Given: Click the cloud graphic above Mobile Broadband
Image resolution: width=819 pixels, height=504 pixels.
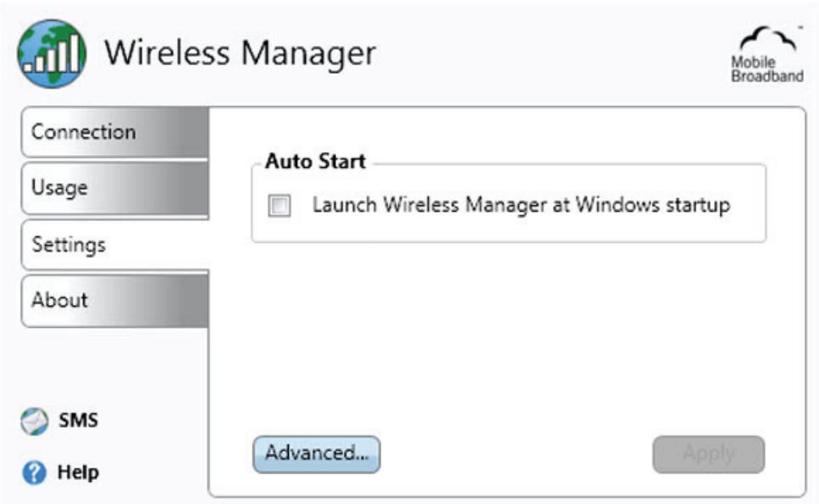Looking at the screenshot, I should (769, 39).
